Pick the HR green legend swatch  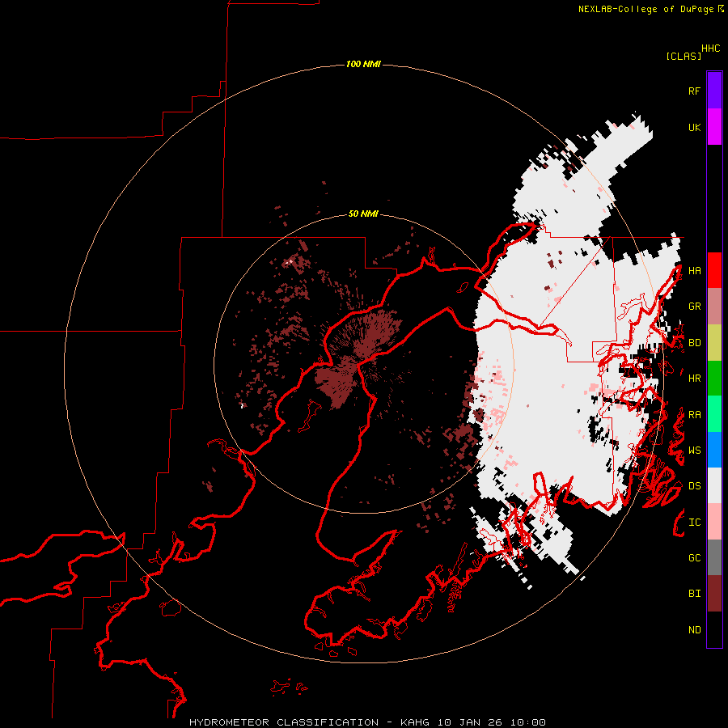(x=714, y=379)
